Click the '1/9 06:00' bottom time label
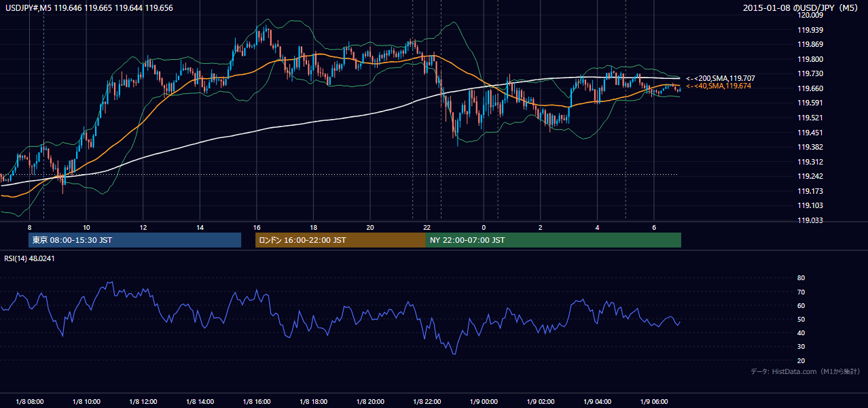868x408 pixels. 654,402
